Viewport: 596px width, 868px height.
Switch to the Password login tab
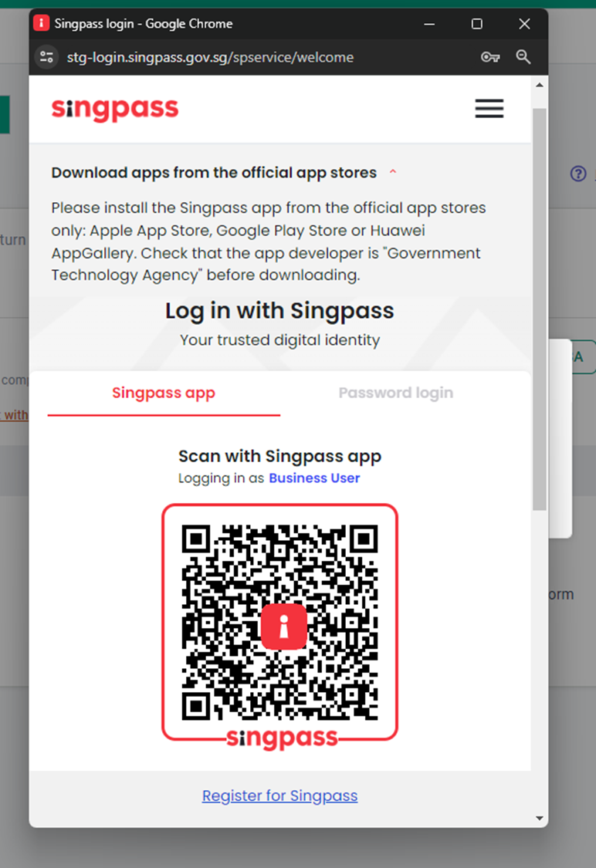[396, 393]
